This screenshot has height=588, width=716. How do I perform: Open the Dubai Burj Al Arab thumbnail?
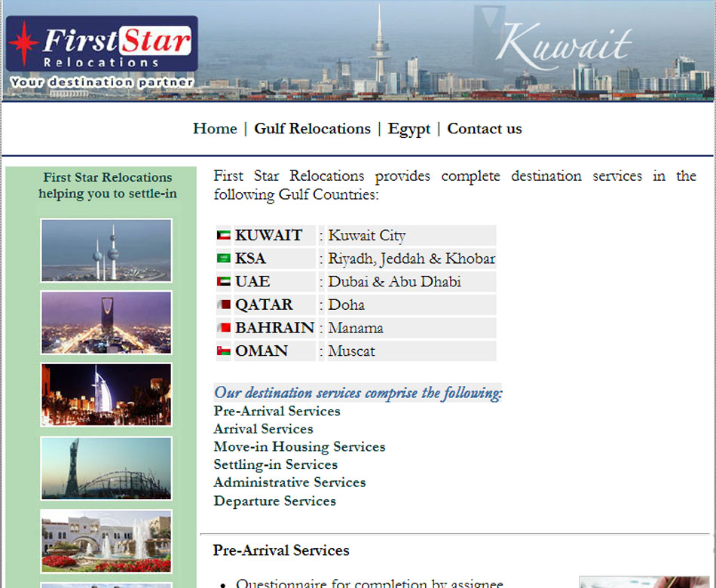106,395
